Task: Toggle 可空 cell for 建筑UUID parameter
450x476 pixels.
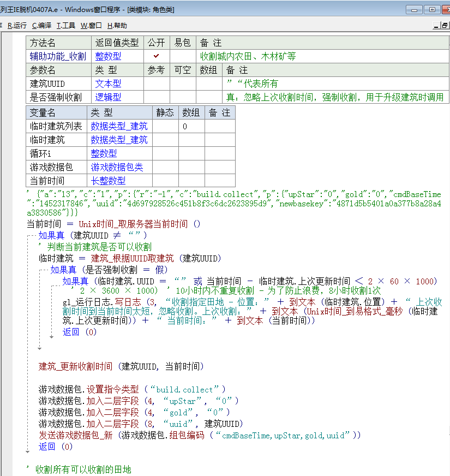Action: pos(183,84)
